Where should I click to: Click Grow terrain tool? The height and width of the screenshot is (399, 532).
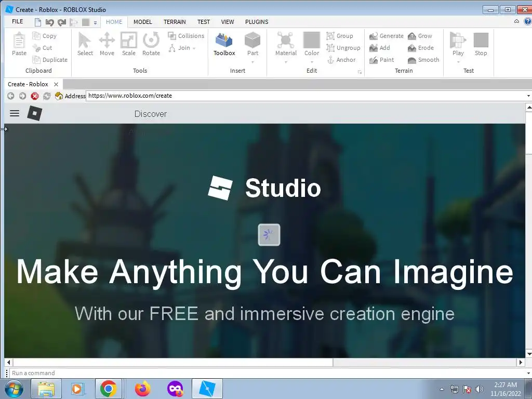(x=420, y=36)
